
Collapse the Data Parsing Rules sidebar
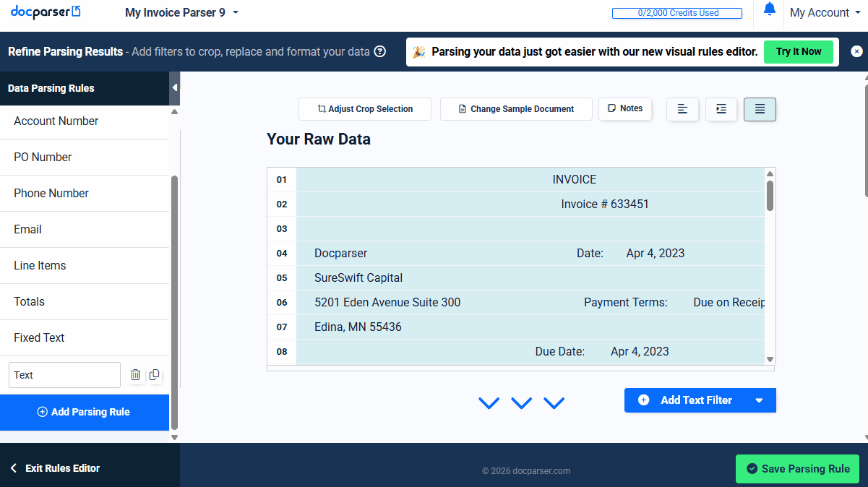point(174,88)
